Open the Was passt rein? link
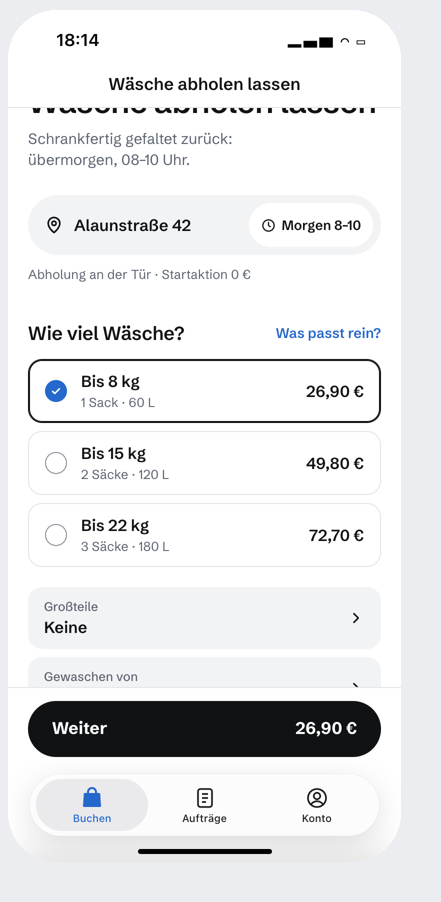Viewport: 441px width, 902px height. 328,333
